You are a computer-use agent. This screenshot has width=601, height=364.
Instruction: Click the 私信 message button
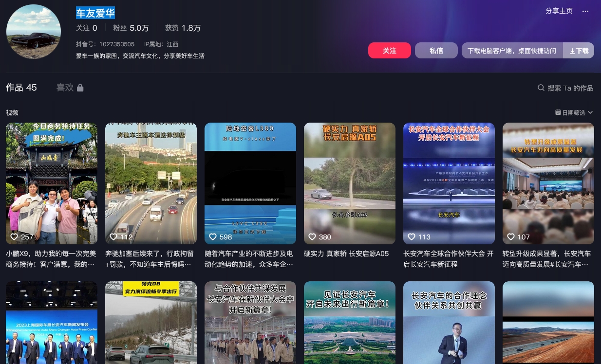coord(436,51)
